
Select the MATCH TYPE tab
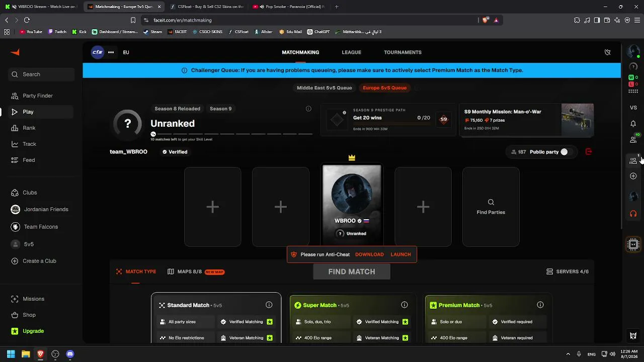[136, 271]
